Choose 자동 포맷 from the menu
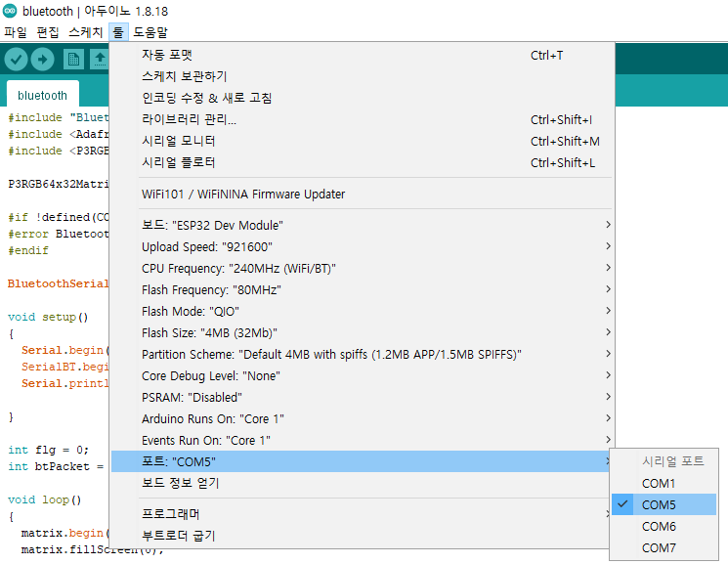This screenshot has width=728, height=564. click(x=363, y=56)
